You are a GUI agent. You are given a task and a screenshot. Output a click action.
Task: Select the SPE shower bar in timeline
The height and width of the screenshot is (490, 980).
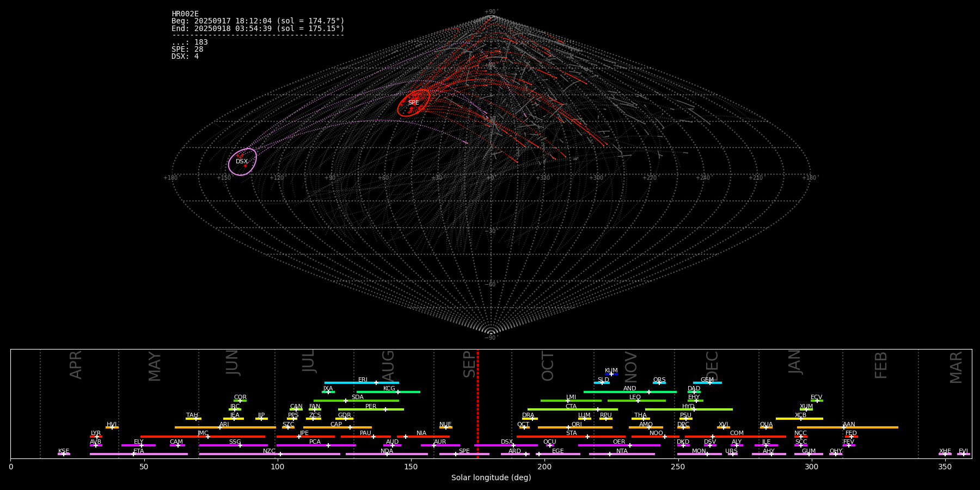tap(464, 454)
